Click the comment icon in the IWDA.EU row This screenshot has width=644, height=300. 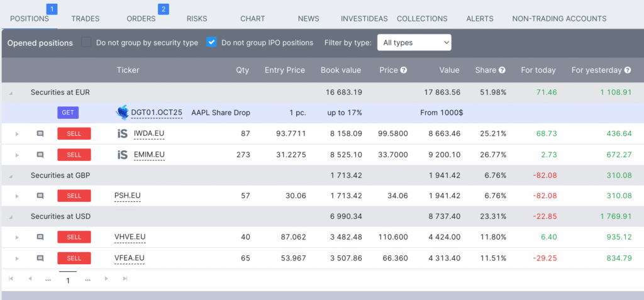pyautogui.click(x=40, y=134)
